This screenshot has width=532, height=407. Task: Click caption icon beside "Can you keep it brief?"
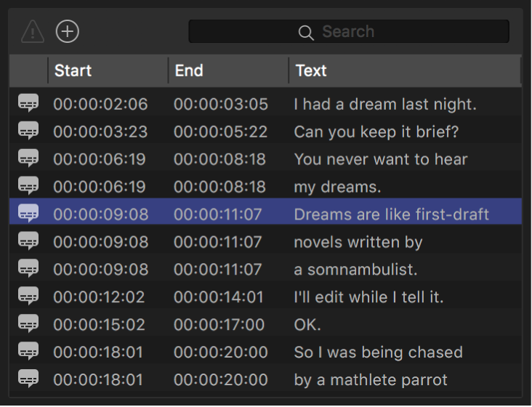coord(28,131)
